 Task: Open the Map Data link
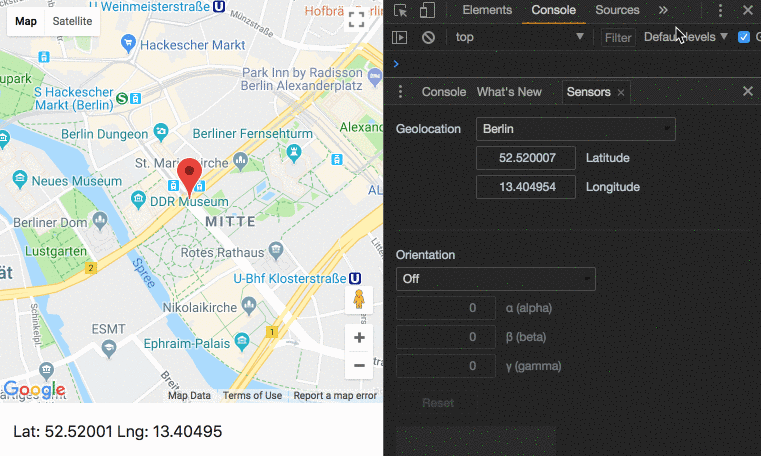(x=189, y=396)
